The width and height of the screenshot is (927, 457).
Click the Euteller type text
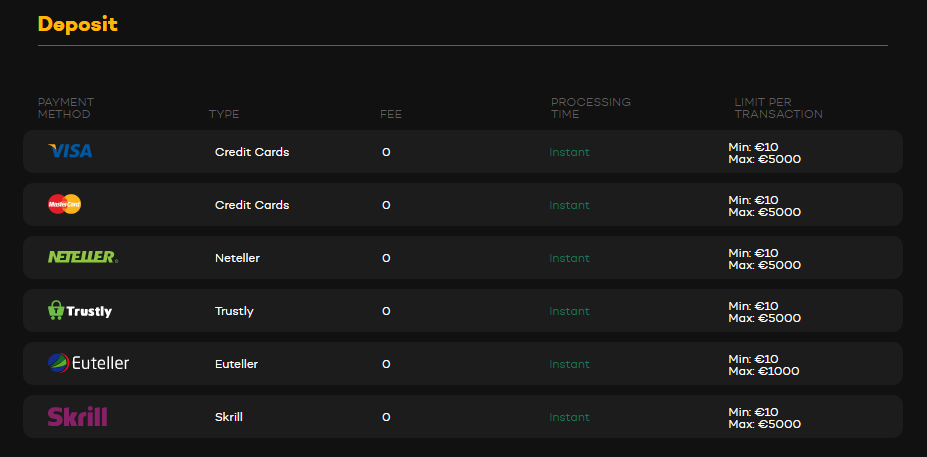tap(236, 364)
